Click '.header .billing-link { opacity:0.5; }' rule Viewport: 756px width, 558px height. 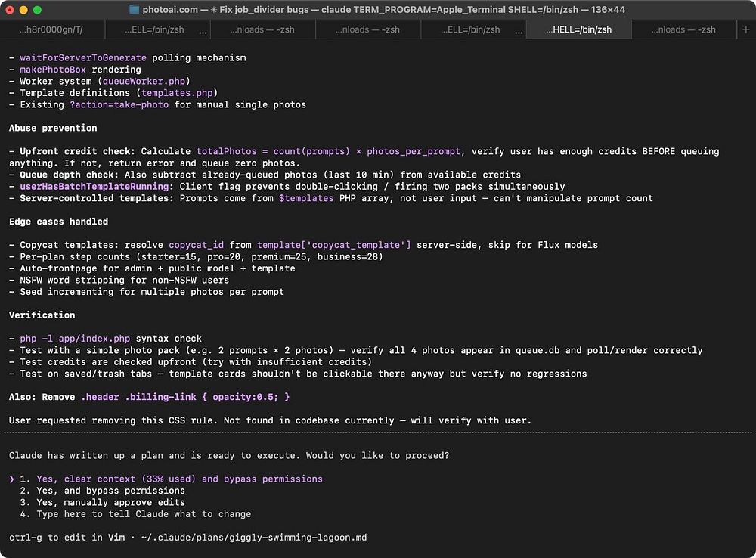click(x=185, y=397)
